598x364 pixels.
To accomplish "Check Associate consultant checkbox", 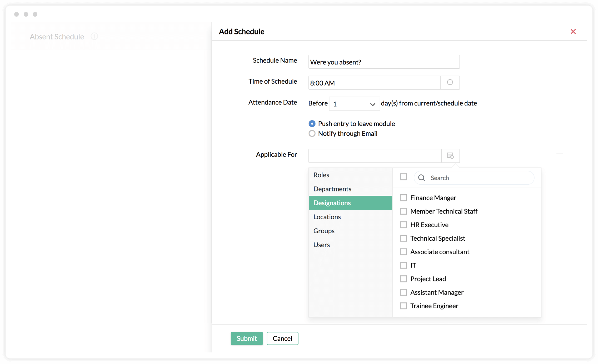I will point(403,252).
